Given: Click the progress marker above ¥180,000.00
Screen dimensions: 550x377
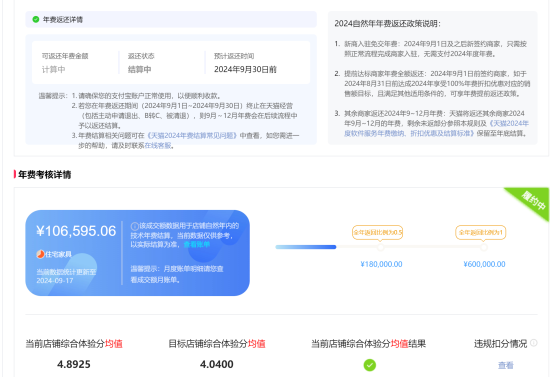Looking at the screenshot, I should 381,247.
